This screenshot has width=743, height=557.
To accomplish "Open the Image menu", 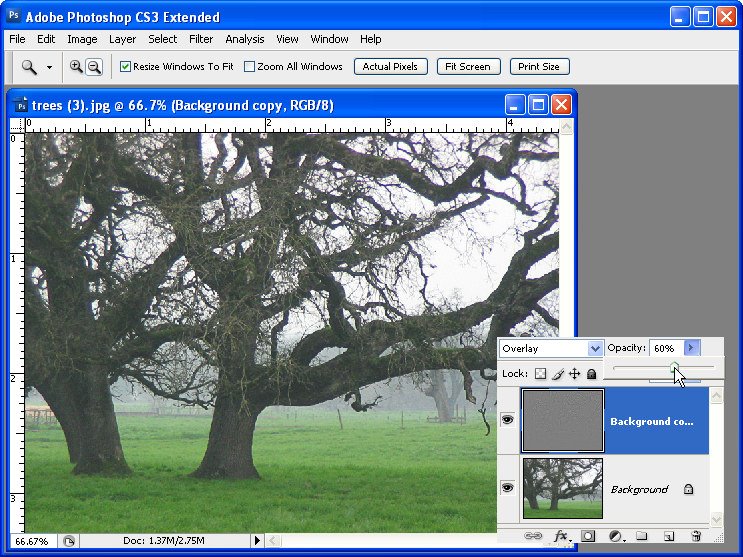I will pos(82,39).
